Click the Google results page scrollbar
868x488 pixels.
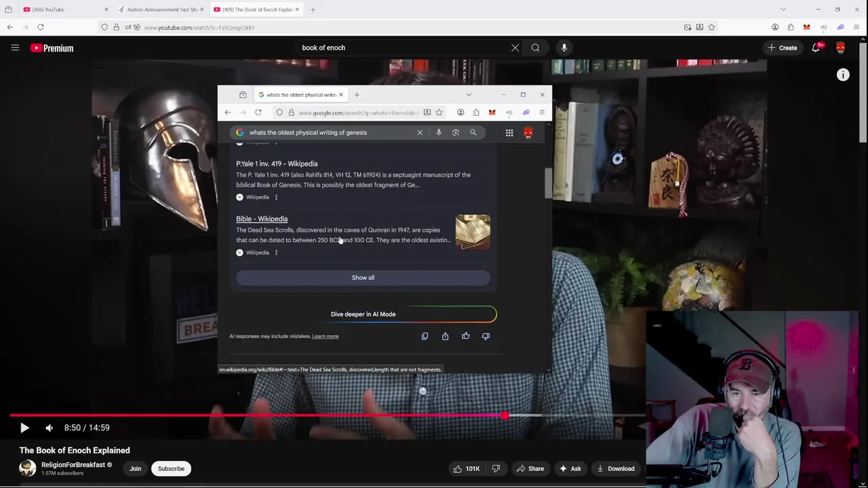tap(548, 183)
